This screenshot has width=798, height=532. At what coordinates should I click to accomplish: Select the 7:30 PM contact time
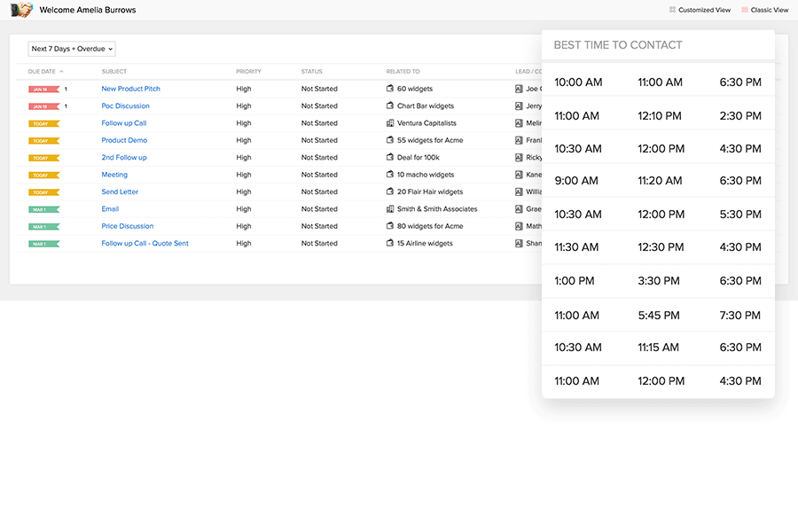740,316
